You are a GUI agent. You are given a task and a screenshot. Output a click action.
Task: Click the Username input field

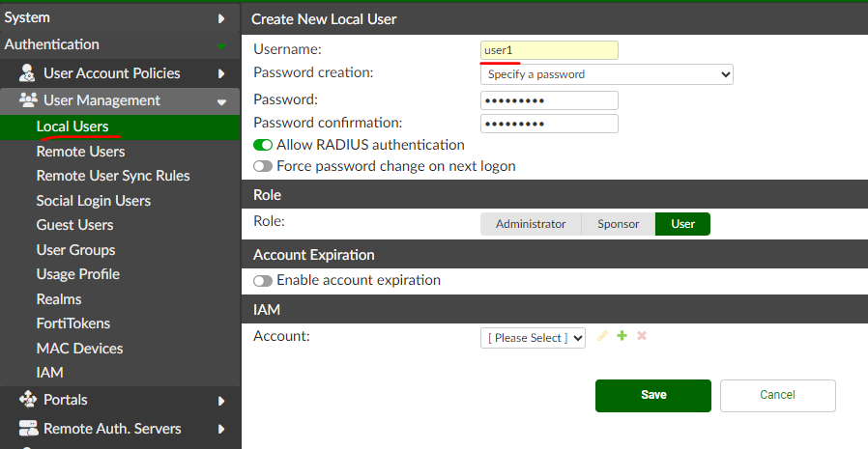pos(549,50)
